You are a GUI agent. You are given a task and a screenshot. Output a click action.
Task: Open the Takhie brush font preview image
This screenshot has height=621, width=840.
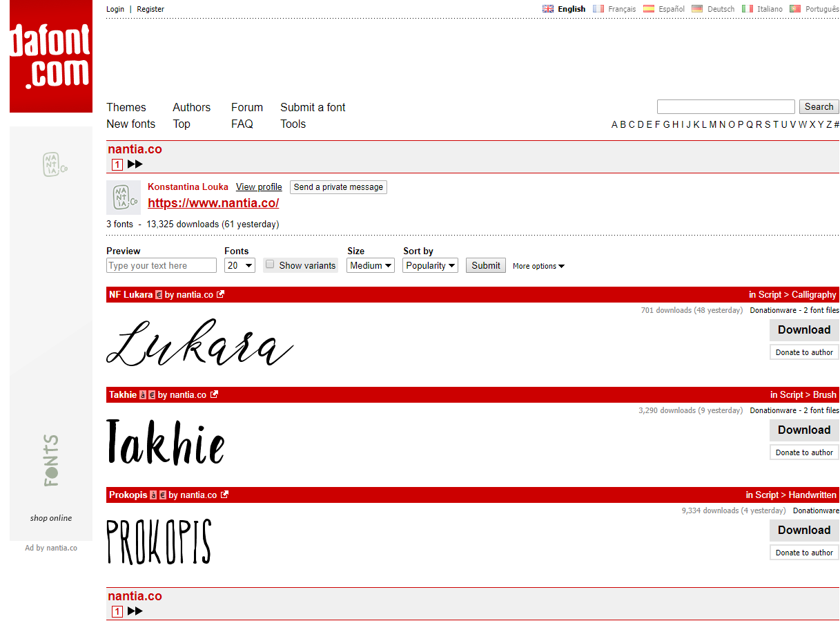point(166,442)
